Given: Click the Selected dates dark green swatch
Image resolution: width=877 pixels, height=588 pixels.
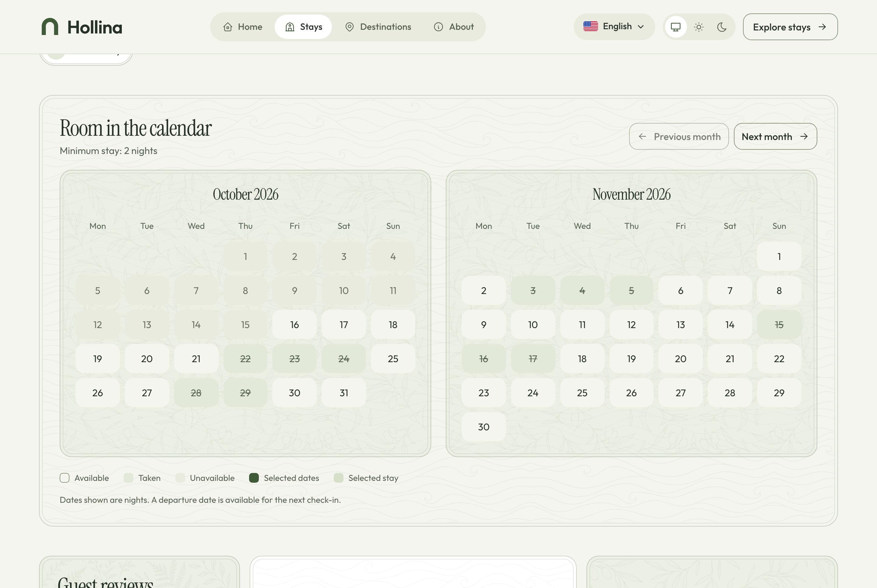Looking at the screenshot, I should [254, 478].
